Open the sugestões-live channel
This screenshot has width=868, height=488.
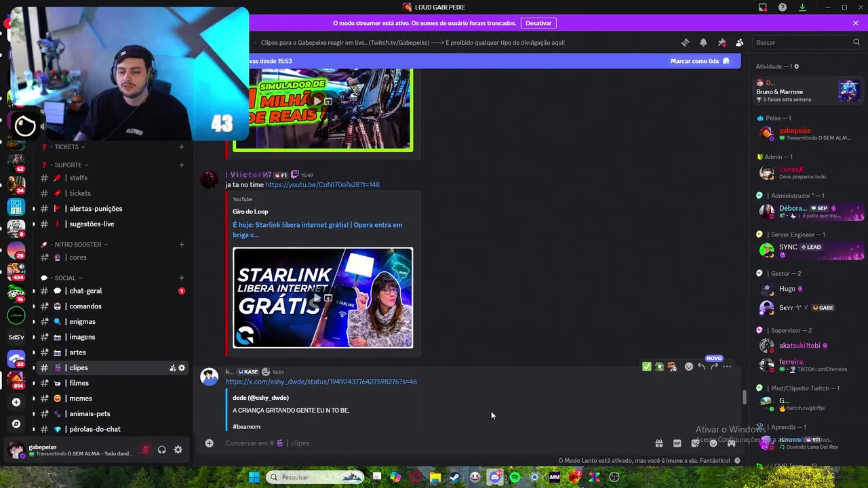tap(112, 224)
